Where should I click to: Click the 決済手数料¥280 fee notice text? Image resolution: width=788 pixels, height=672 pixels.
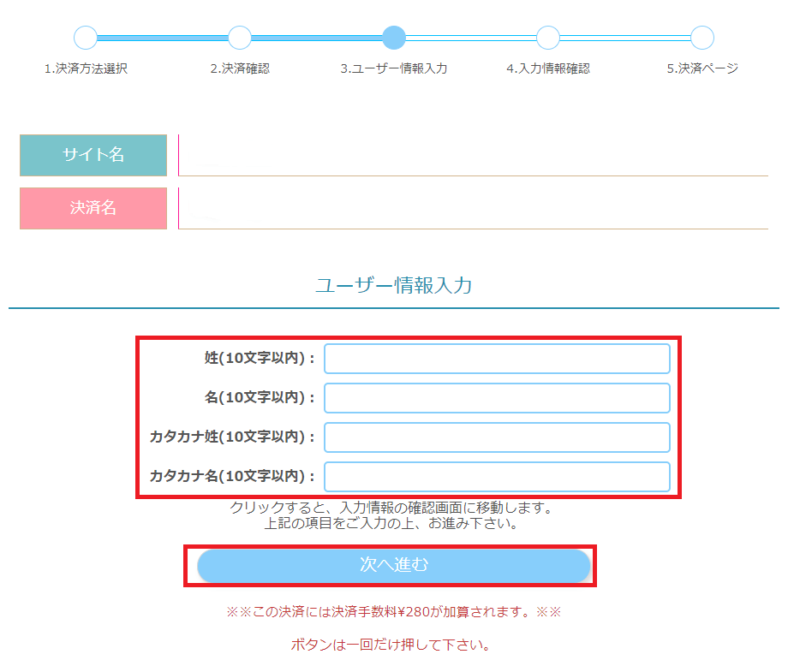393,612
